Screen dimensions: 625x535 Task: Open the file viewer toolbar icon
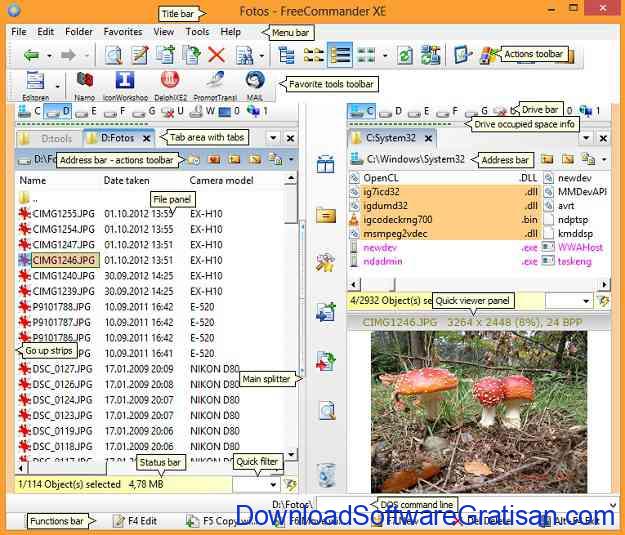114,55
